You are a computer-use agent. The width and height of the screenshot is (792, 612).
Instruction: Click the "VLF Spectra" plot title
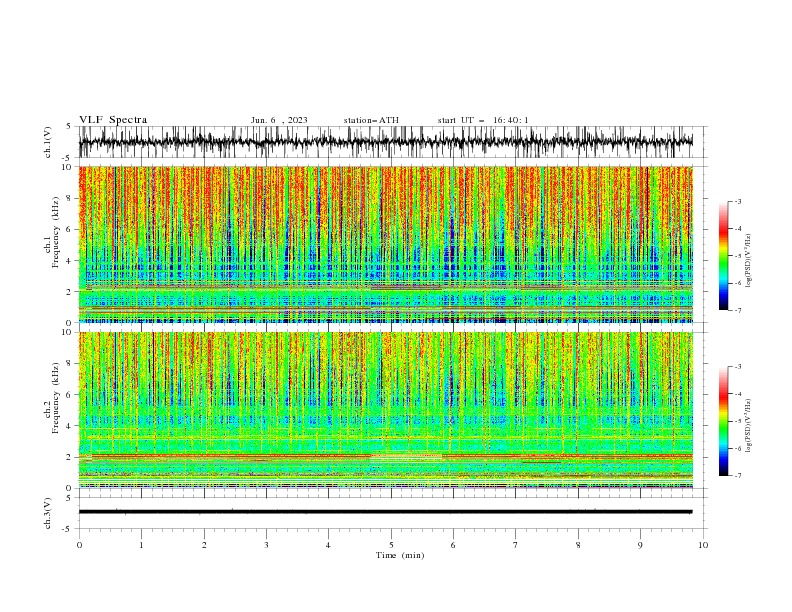pyautogui.click(x=113, y=120)
